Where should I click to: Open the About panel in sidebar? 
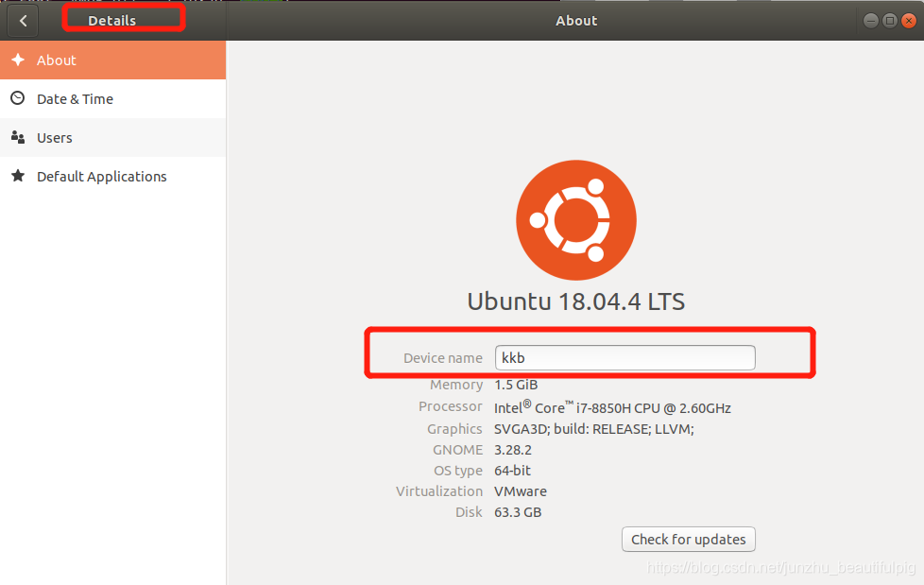(112, 60)
